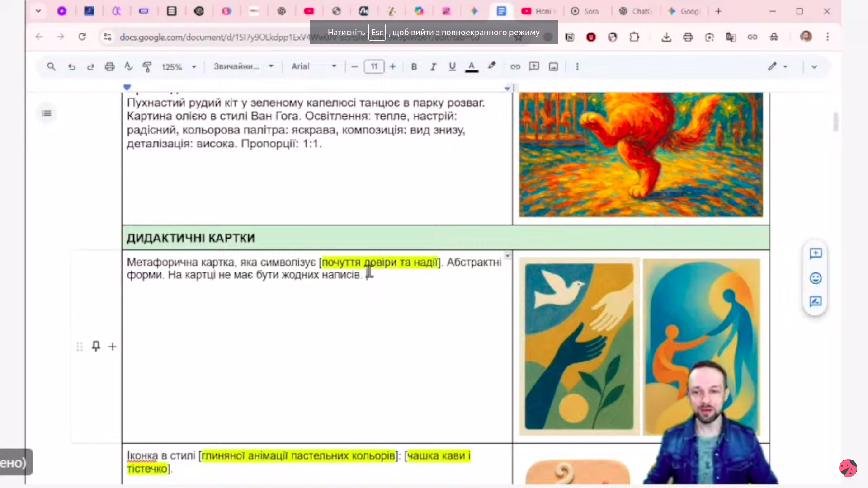
Task: Click the paint format roller icon
Action: click(x=147, y=67)
